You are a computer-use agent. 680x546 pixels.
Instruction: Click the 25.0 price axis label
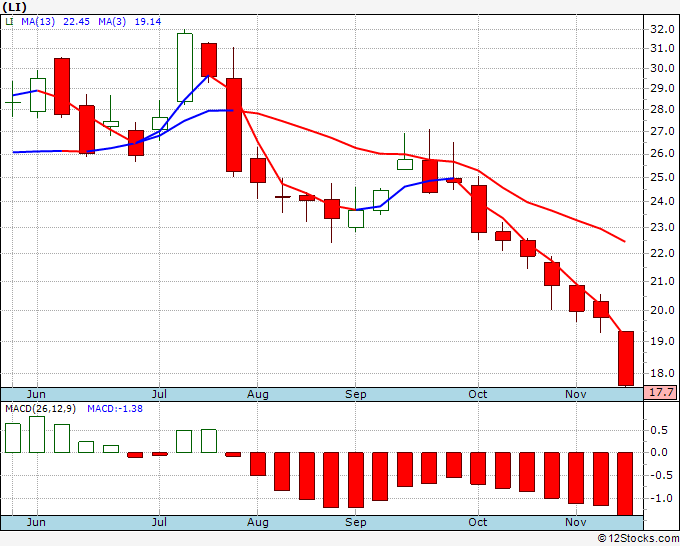pos(662,177)
